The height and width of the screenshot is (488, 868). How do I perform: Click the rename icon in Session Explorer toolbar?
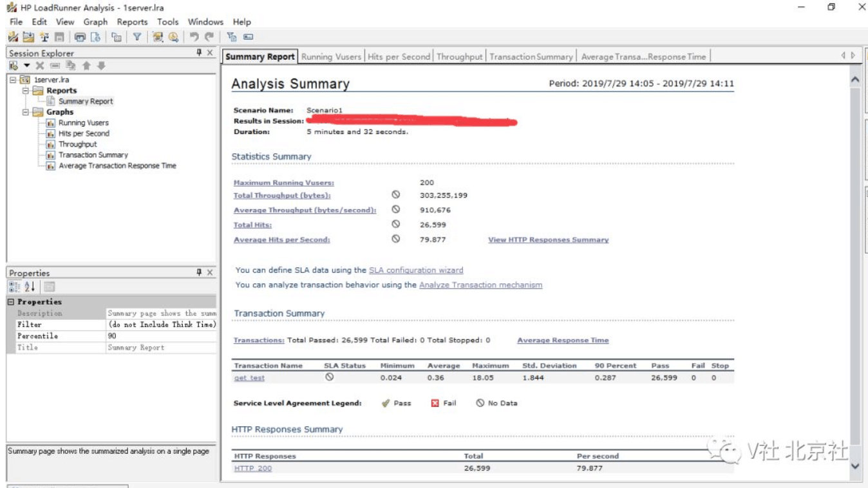pyautogui.click(x=55, y=66)
